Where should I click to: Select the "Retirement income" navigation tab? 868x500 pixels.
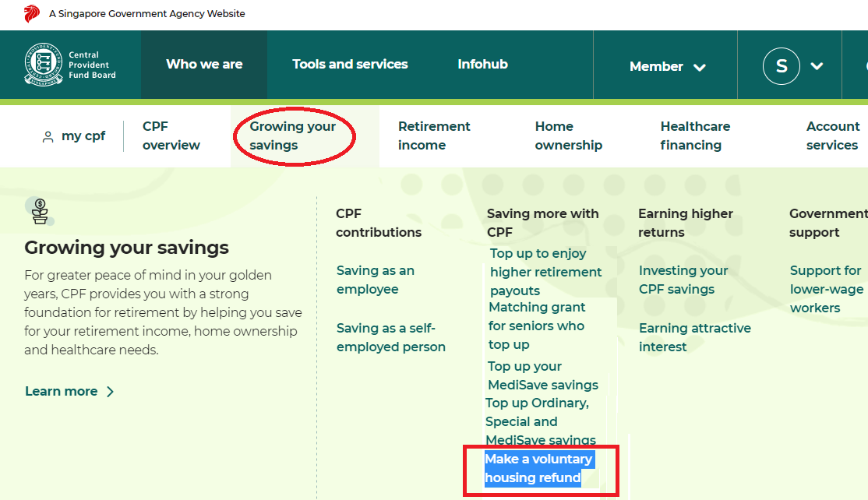tap(434, 136)
